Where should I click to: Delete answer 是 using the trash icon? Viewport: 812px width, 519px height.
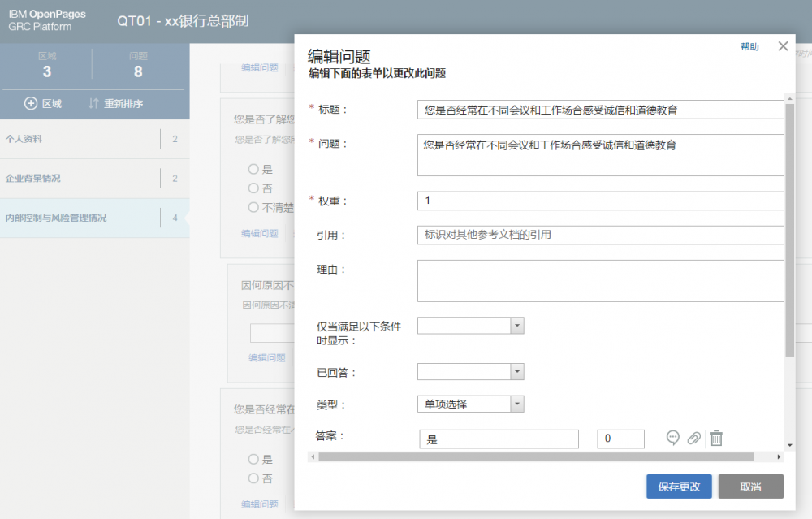pyautogui.click(x=716, y=438)
